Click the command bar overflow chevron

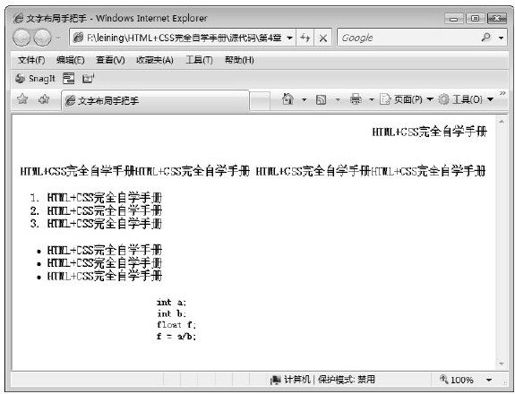tap(502, 93)
